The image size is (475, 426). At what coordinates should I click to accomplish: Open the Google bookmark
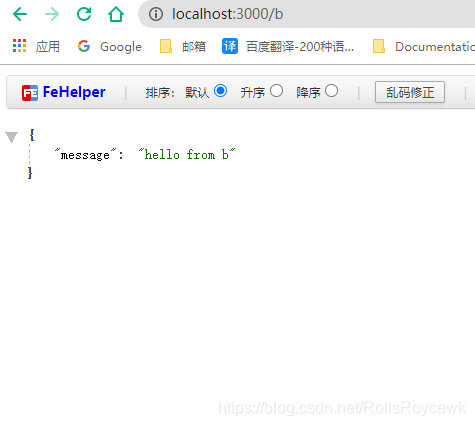[x=109, y=46]
